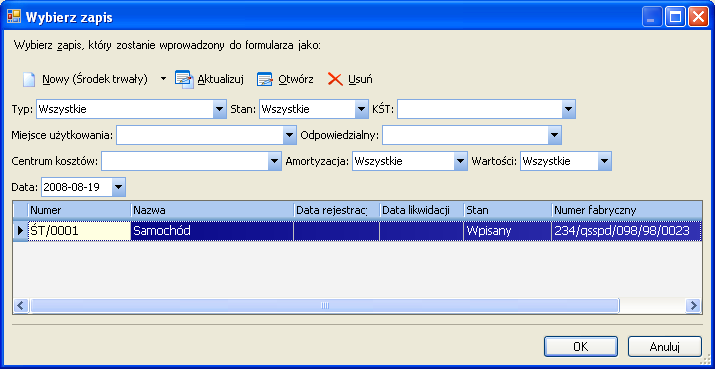Click the red X Usuń icon
715x369 pixels.
[335, 79]
